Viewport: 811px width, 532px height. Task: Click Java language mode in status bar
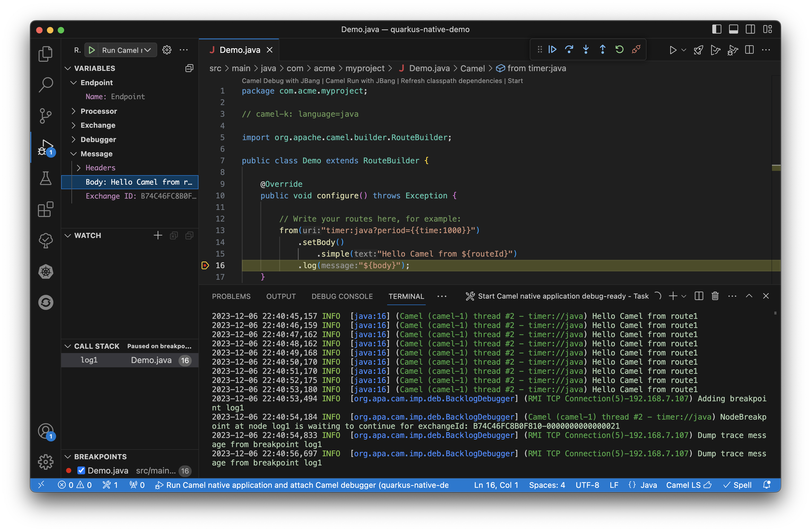coord(648,485)
